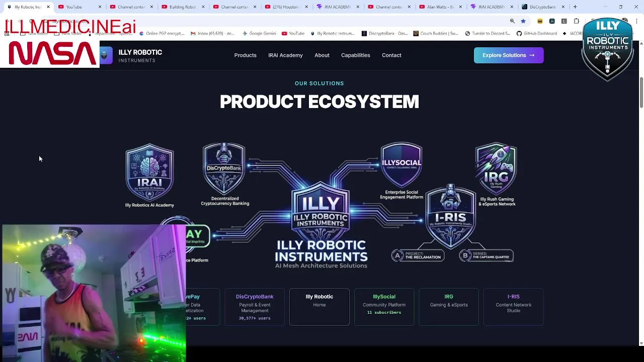Screen dimensions: 644x362
Task: Click the ILLYSOCIAL shield badge
Action: [401, 165]
